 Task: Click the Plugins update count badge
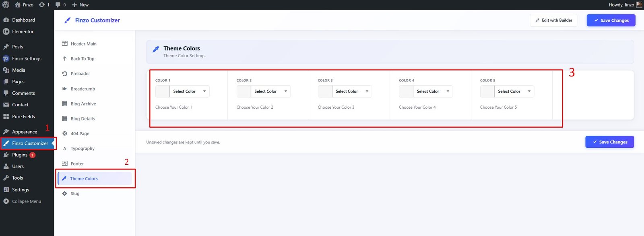click(33, 155)
